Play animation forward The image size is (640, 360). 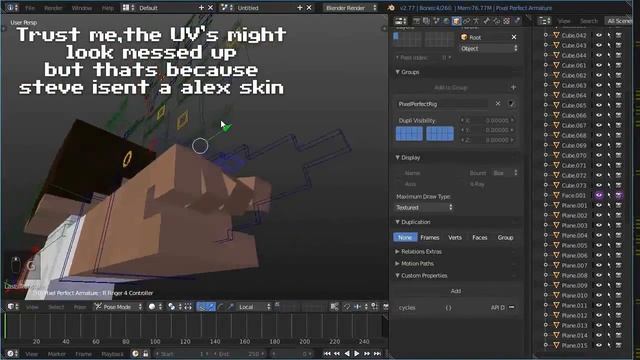[x=357, y=353]
